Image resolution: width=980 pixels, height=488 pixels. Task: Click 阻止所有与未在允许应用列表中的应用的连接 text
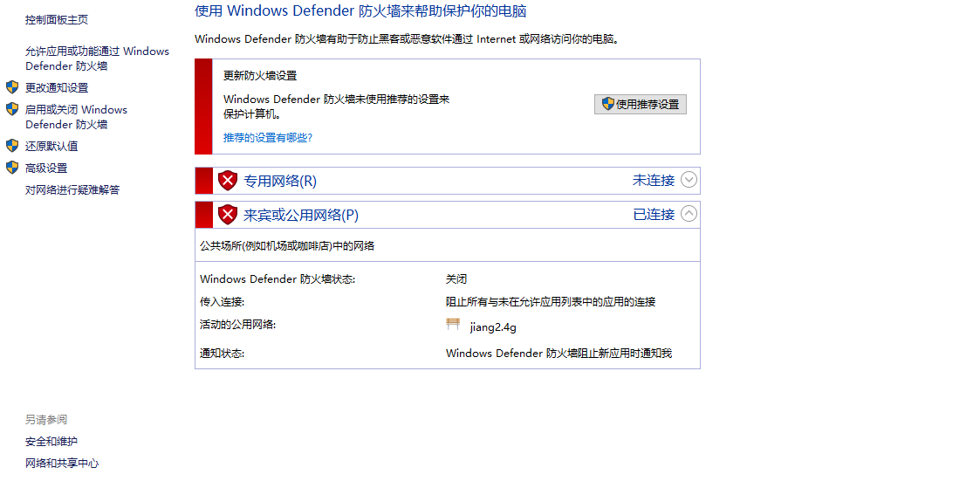tap(551, 302)
